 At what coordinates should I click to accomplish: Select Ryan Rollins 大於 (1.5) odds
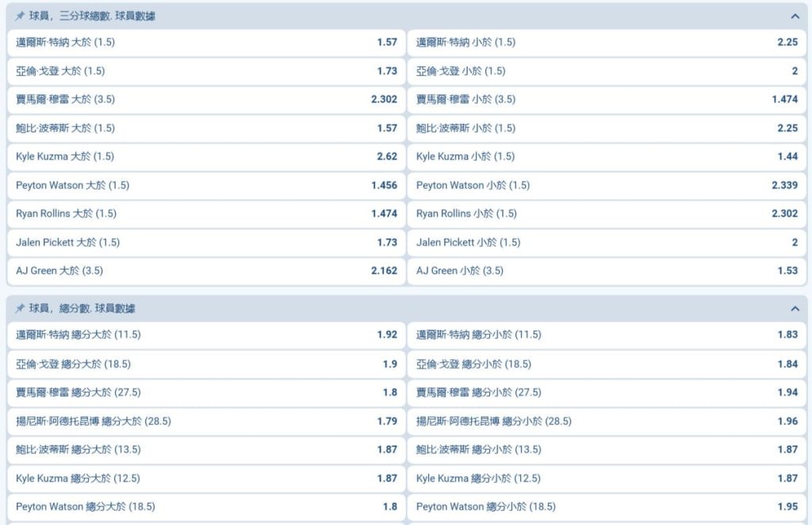point(205,213)
